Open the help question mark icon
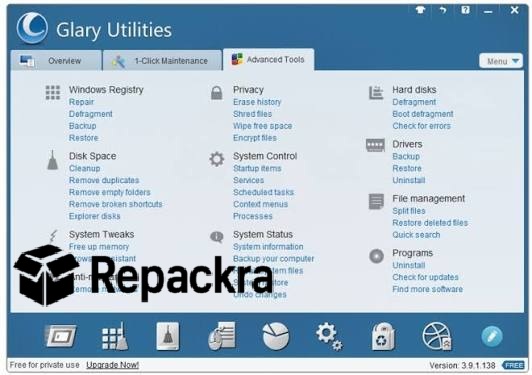Screen dimensions: 532x375 pos(465,10)
